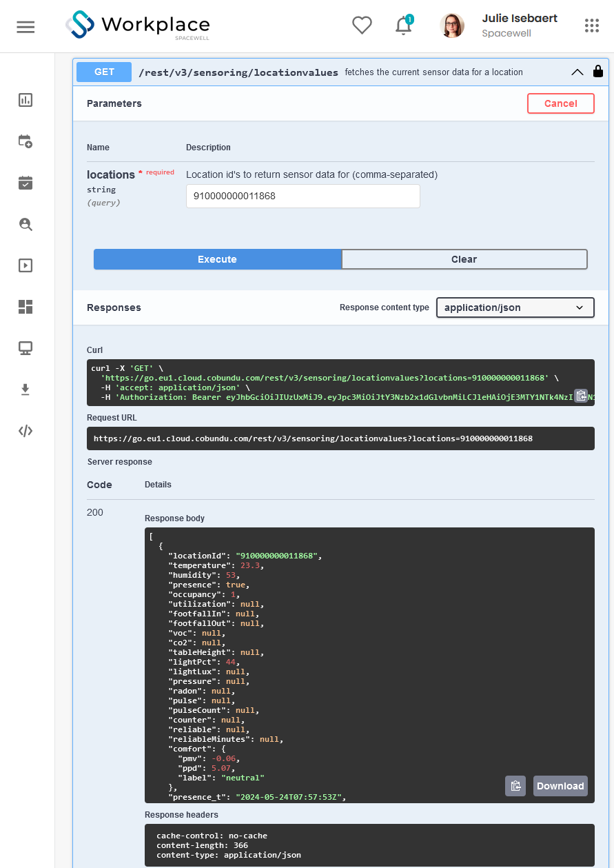Viewport: 614px width, 868px height.
Task: Copy the response body to clipboard
Action: pyautogui.click(x=515, y=786)
